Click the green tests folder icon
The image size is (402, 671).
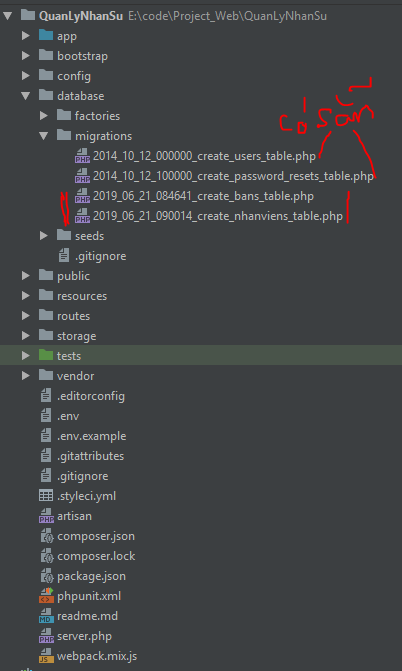[x=45, y=355]
